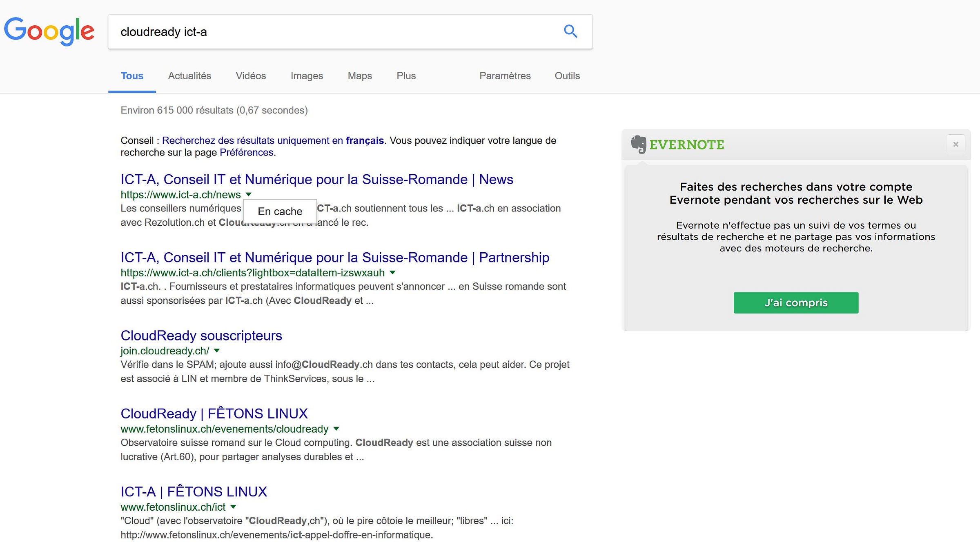Click the join.cloudready.ch/ URL text
This screenshot has width=980, height=547.
[165, 351]
